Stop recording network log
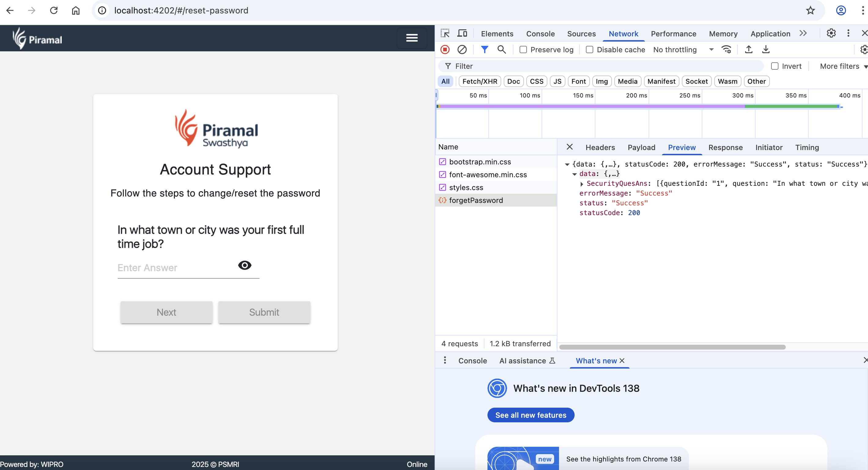The image size is (868, 470). 445,50
